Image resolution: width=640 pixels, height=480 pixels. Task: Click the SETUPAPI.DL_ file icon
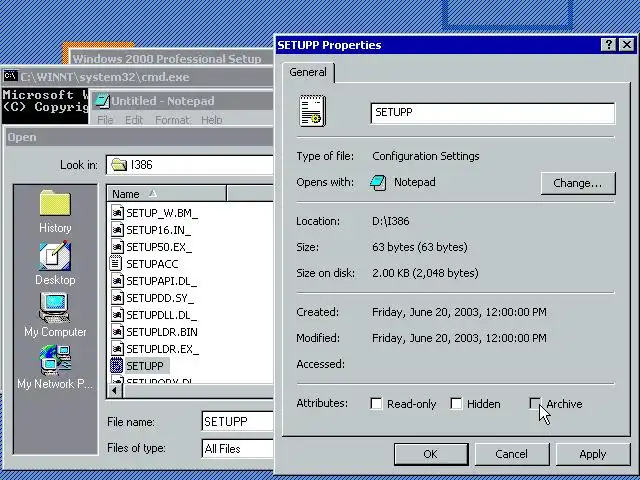(117, 281)
